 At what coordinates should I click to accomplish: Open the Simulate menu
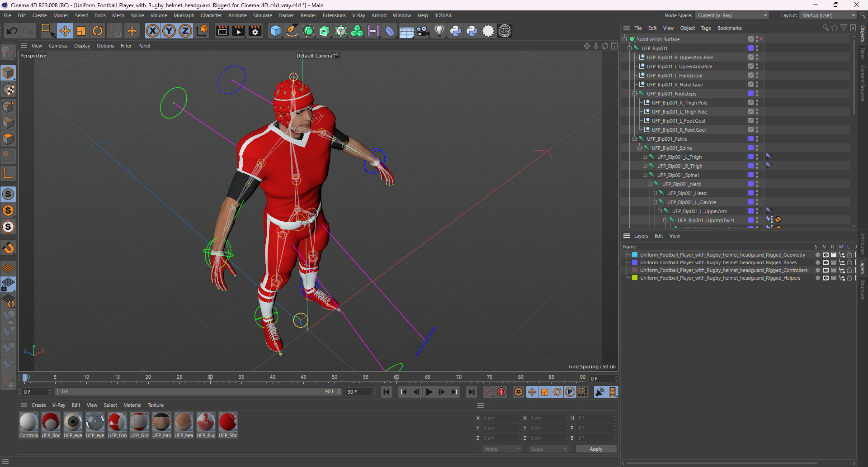pyautogui.click(x=263, y=15)
